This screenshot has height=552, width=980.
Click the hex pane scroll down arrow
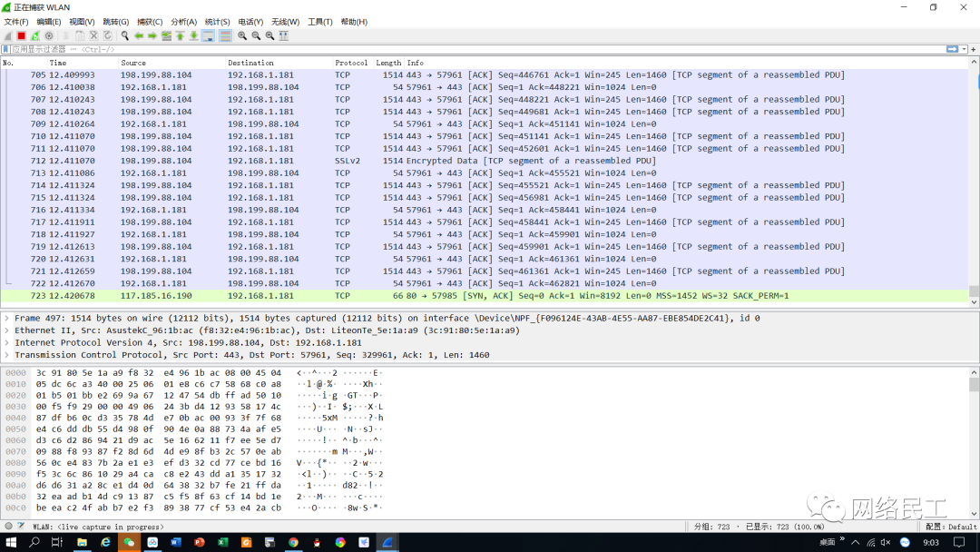974,514
